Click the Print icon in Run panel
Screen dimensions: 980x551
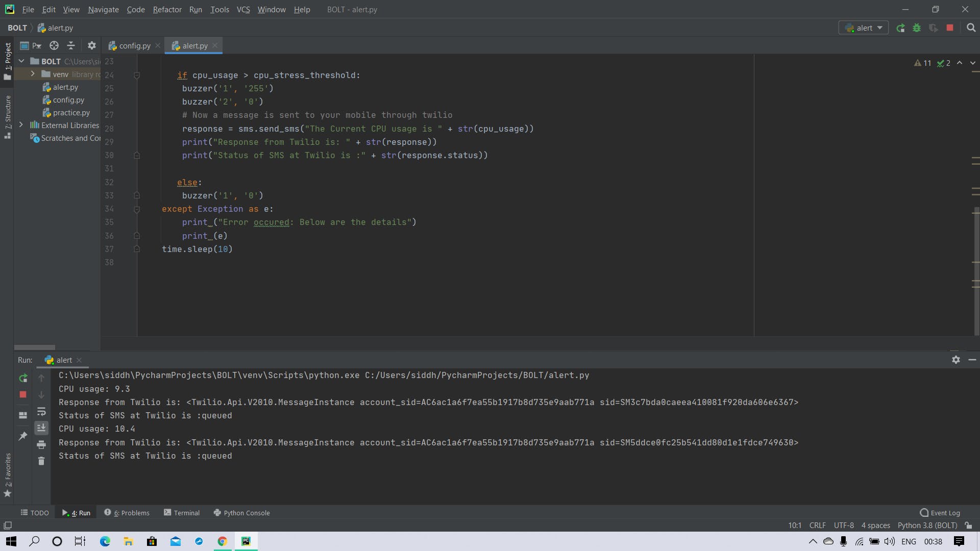[x=41, y=444]
